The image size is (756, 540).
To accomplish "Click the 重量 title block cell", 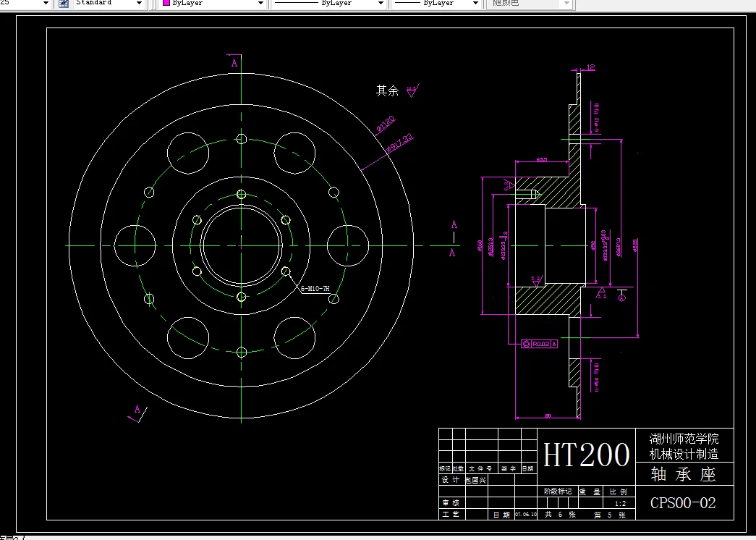I will click(590, 492).
